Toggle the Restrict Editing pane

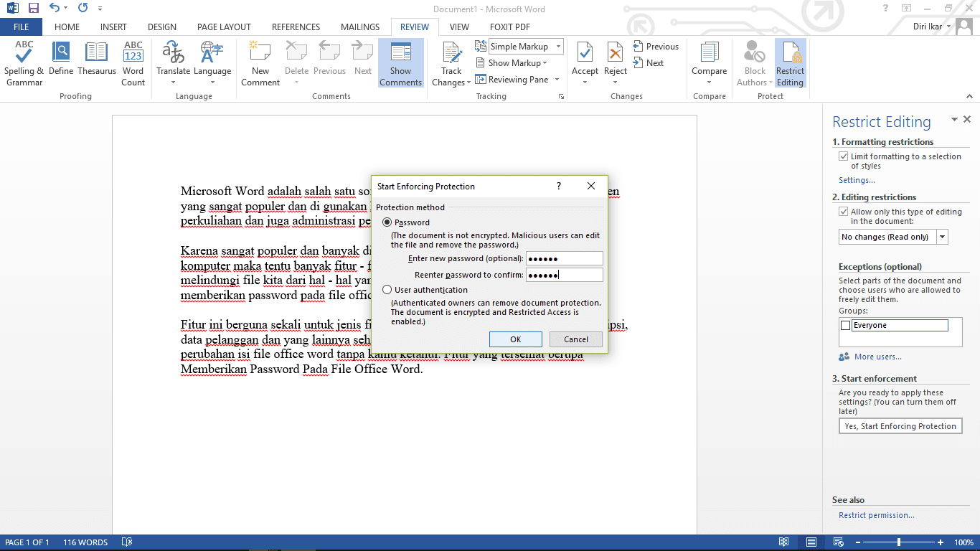pos(791,63)
